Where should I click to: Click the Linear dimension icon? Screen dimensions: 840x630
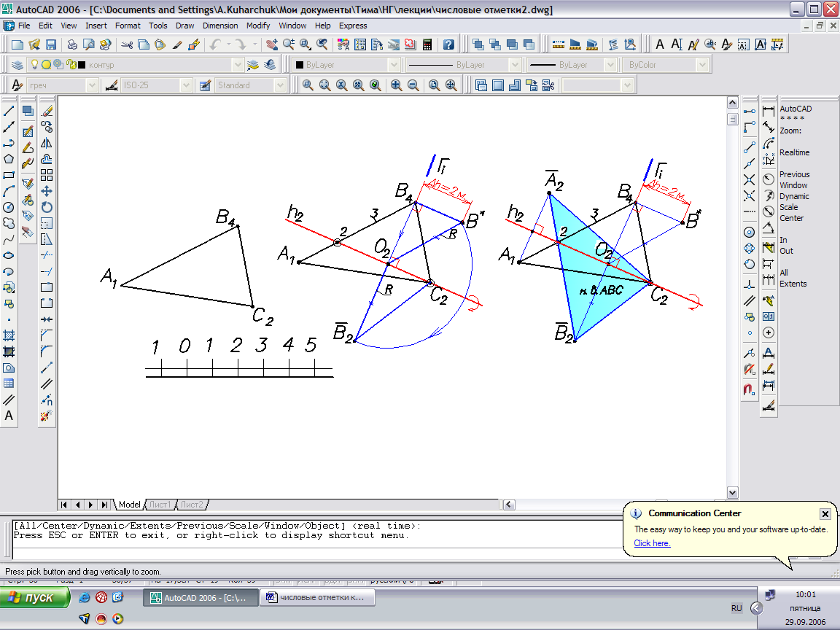[x=769, y=111]
